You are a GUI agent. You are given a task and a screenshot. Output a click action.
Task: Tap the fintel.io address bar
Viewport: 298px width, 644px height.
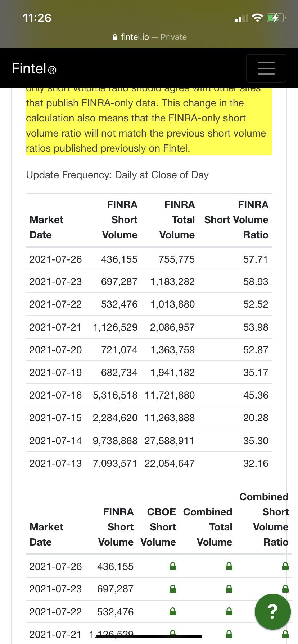click(x=149, y=37)
